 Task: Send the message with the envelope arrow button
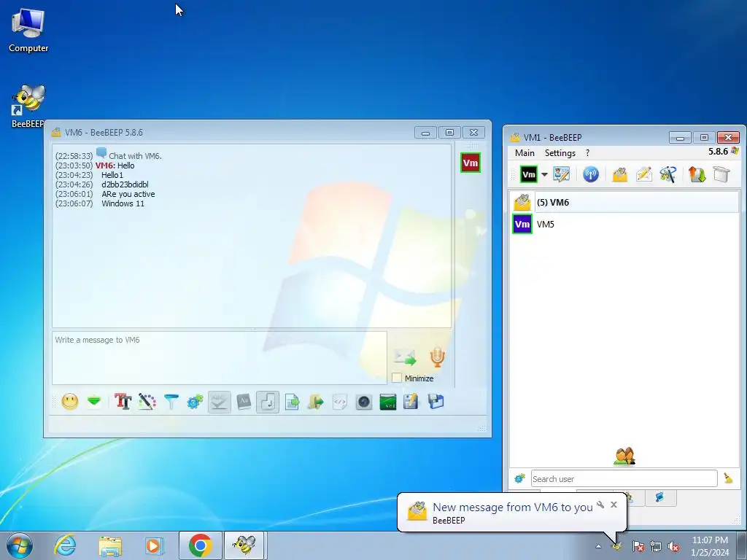405,357
